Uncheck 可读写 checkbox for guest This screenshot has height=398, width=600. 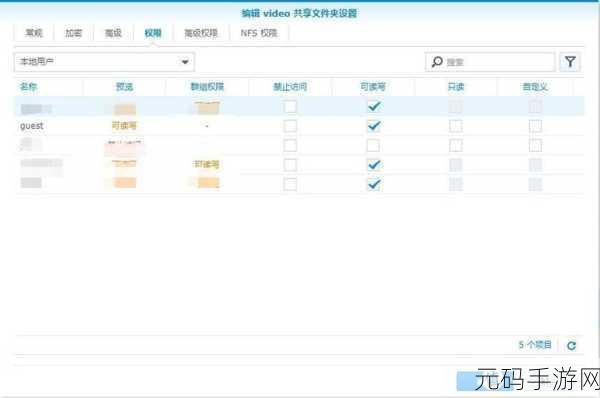click(x=373, y=126)
